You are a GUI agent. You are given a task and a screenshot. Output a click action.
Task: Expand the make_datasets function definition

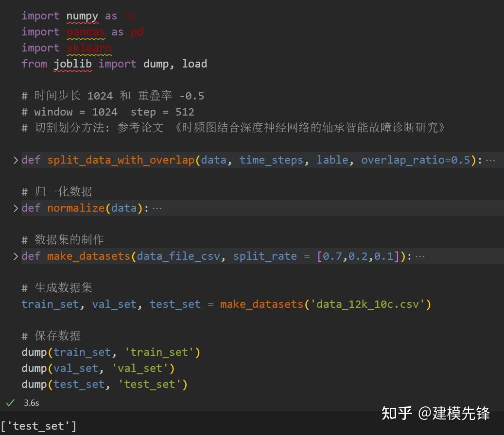point(15,255)
